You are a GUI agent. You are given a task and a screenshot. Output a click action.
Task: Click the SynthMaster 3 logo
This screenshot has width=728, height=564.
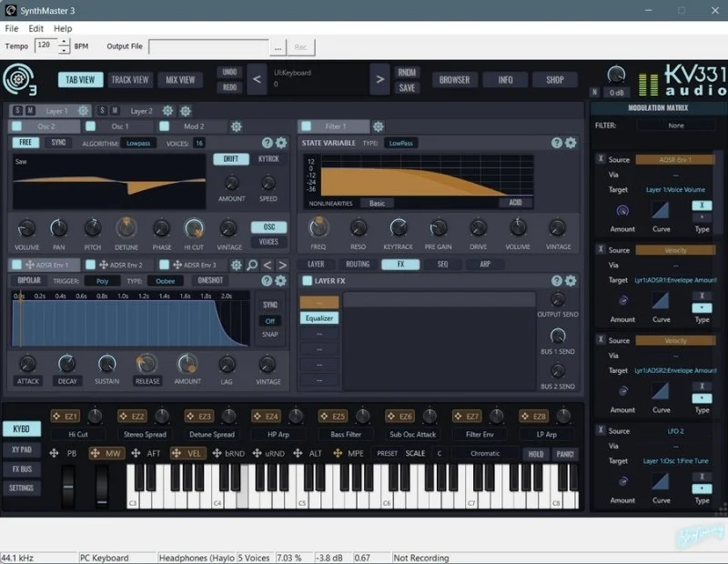(19, 79)
